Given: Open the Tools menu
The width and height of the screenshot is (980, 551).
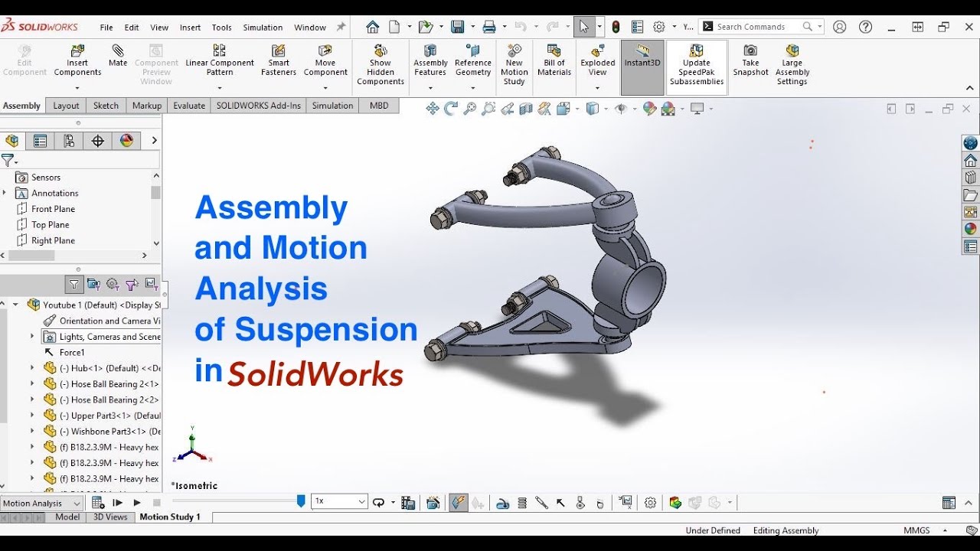Looking at the screenshot, I should coord(222,28).
